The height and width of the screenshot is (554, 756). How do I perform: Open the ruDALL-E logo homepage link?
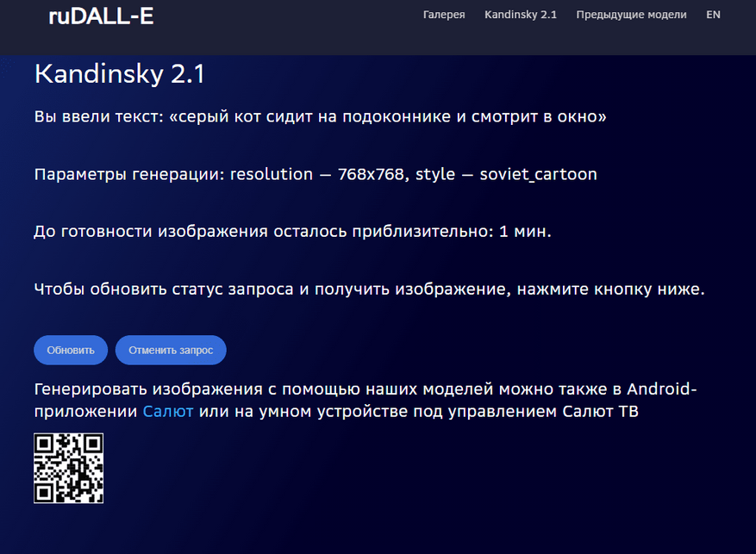(101, 16)
